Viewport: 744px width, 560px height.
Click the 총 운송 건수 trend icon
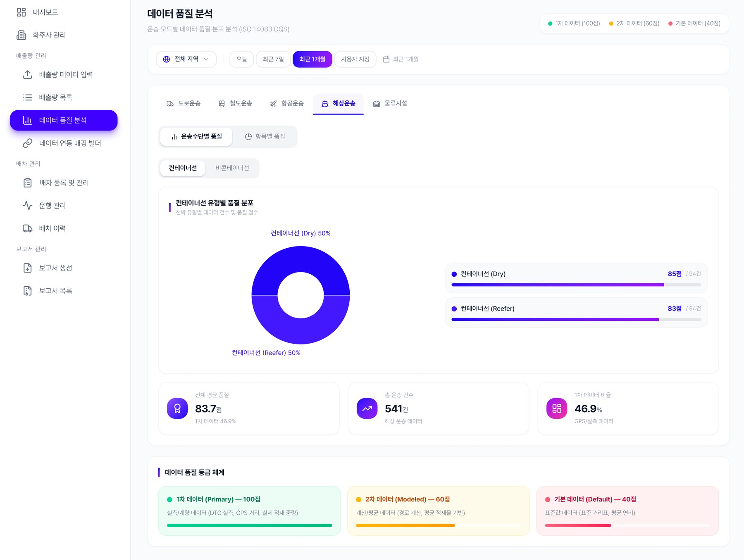367,408
